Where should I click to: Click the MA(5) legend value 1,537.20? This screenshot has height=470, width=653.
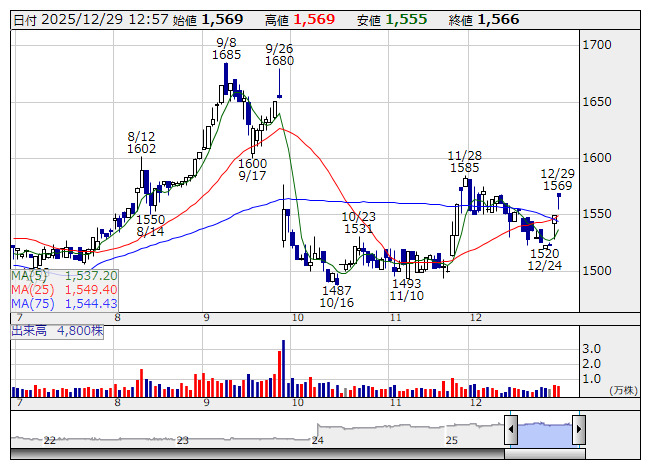click(x=91, y=276)
